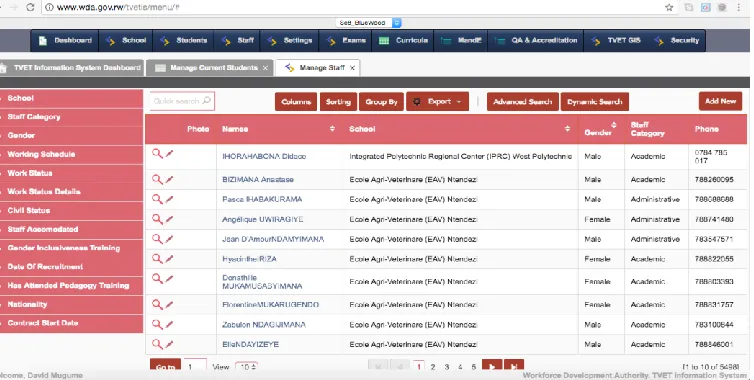The height and width of the screenshot is (380, 754).
Task: Open Dynamic Search
Action: (x=595, y=102)
